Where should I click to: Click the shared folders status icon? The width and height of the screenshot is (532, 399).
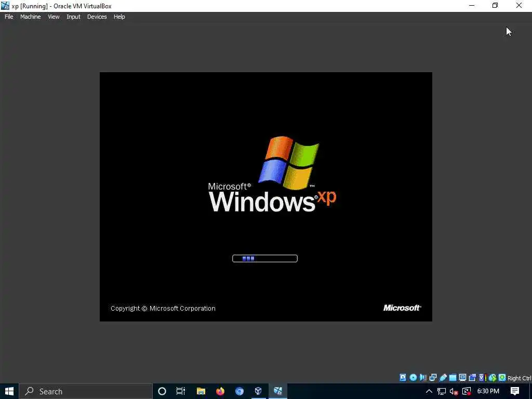453,378
